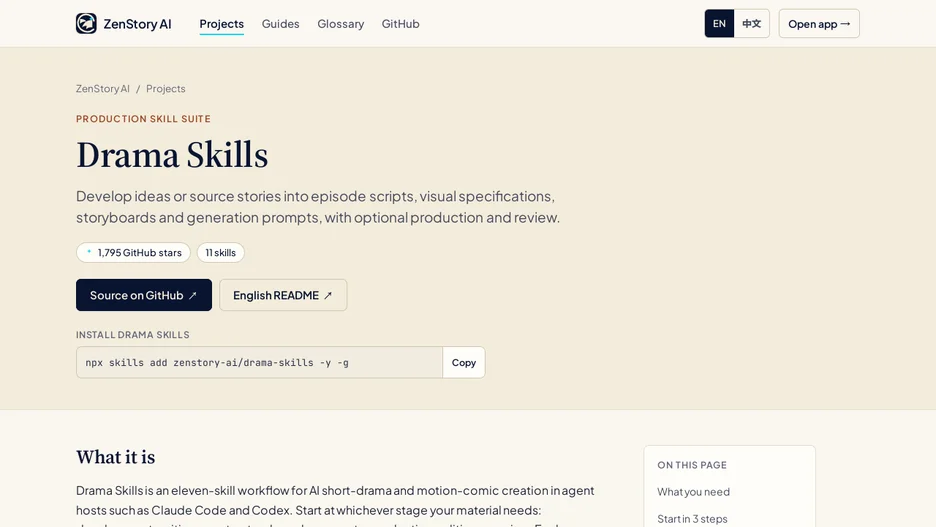Click ZenStory AI breadcrumb link
Image resolution: width=936 pixels, height=527 pixels.
tap(103, 88)
